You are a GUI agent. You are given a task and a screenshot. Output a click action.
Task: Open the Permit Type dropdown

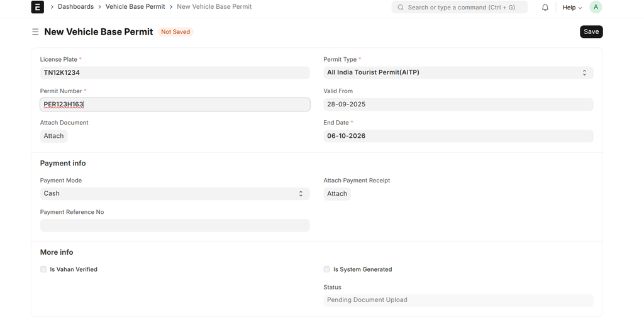point(458,72)
